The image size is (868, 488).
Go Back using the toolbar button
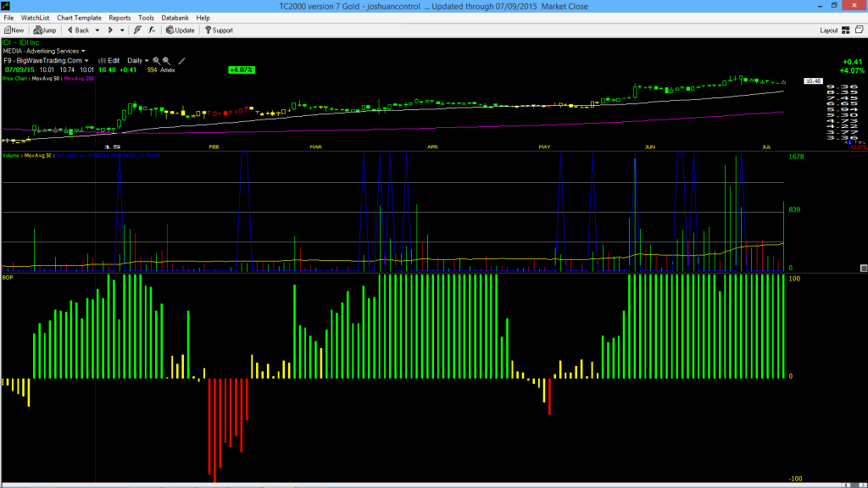(x=79, y=30)
